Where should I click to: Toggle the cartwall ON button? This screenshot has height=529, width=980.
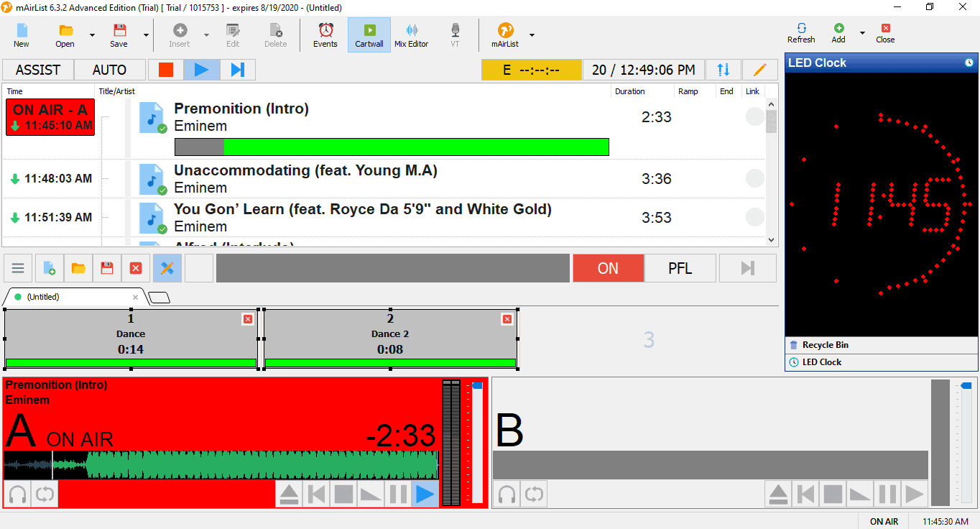point(608,268)
